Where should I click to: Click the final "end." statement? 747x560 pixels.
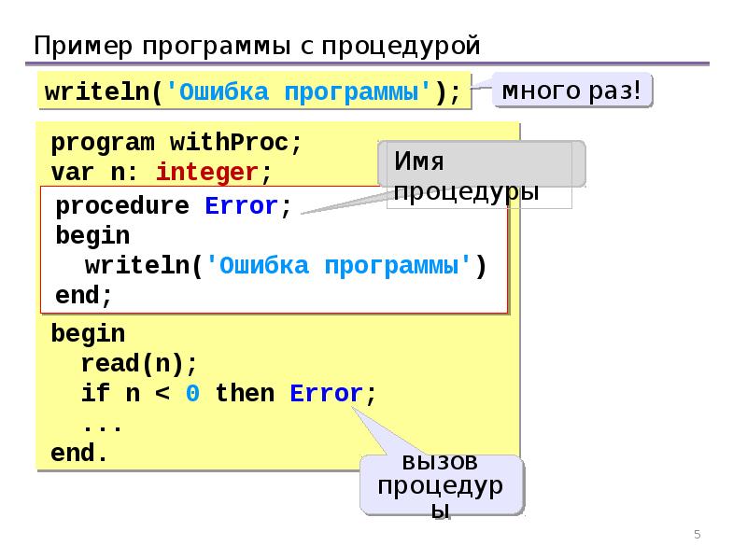tap(79, 455)
